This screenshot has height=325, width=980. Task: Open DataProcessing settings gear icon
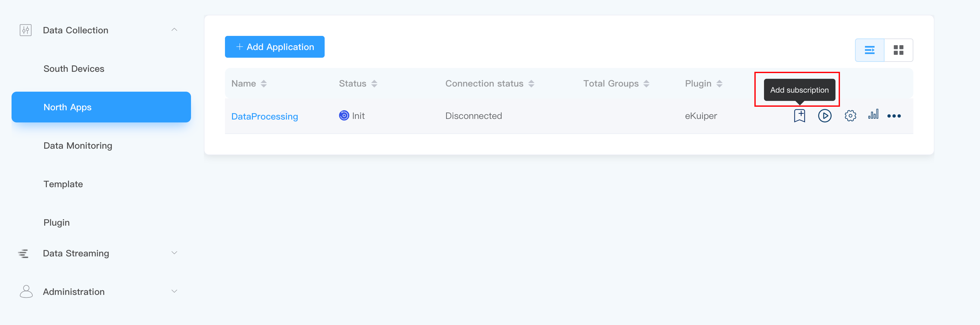(850, 116)
